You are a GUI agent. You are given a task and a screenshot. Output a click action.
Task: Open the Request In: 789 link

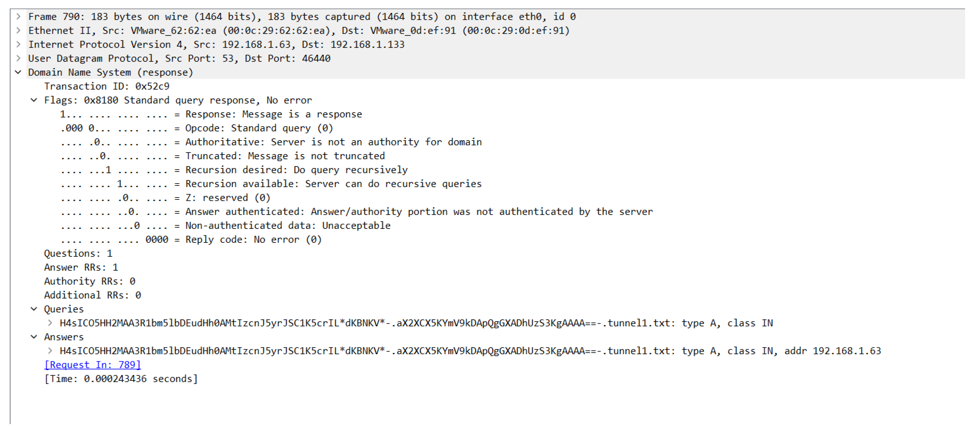tap(92, 365)
